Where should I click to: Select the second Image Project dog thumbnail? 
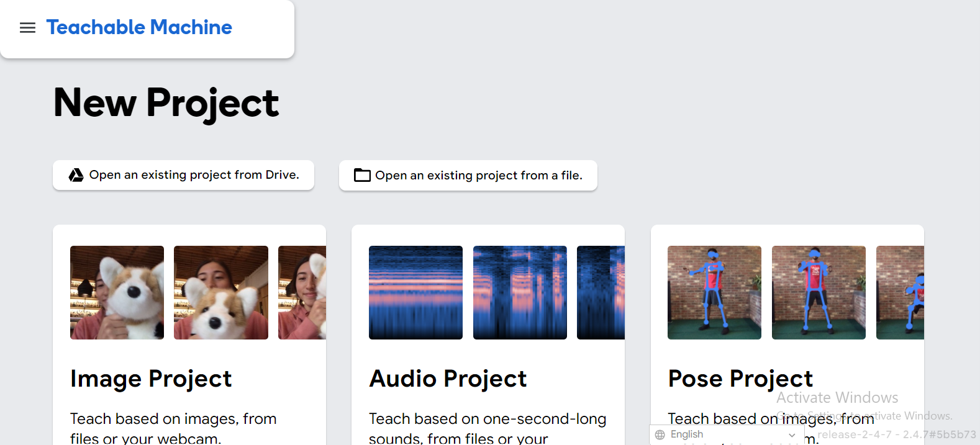pyautogui.click(x=221, y=292)
